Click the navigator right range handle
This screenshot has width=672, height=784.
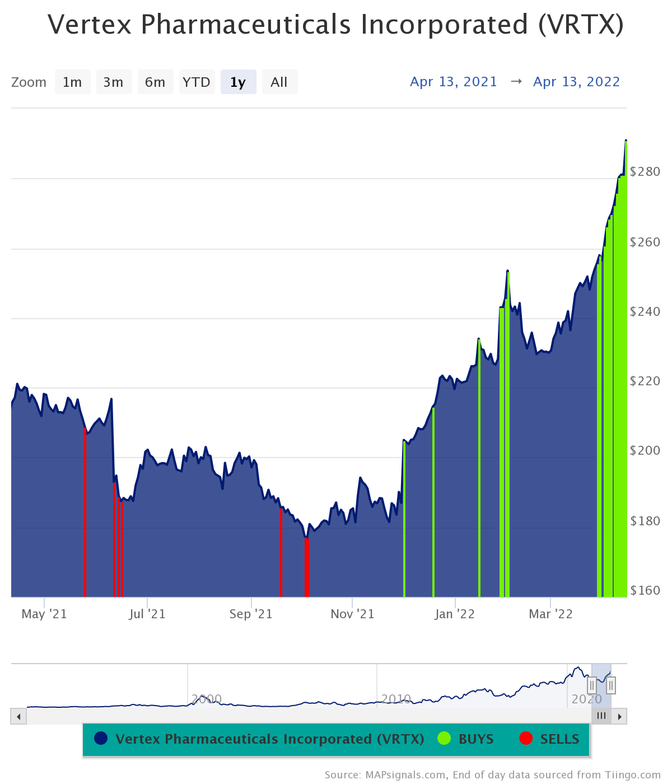click(611, 685)
